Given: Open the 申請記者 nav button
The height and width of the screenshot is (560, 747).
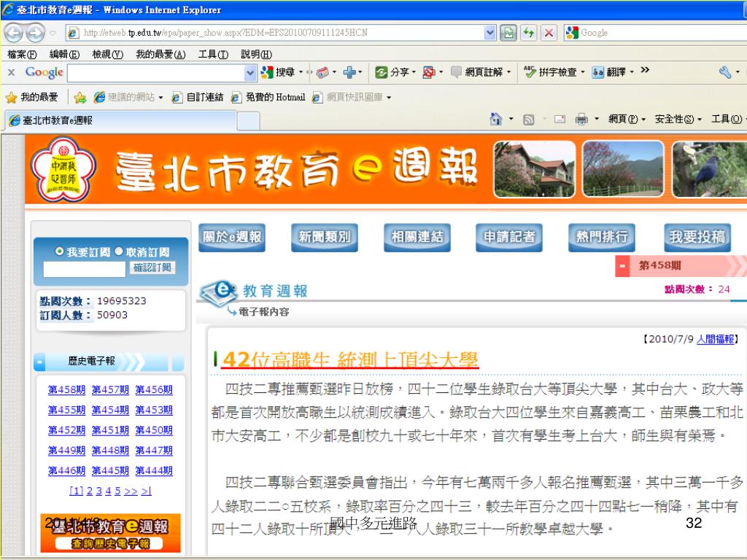Looking at the screenshot, I should 509,237.
